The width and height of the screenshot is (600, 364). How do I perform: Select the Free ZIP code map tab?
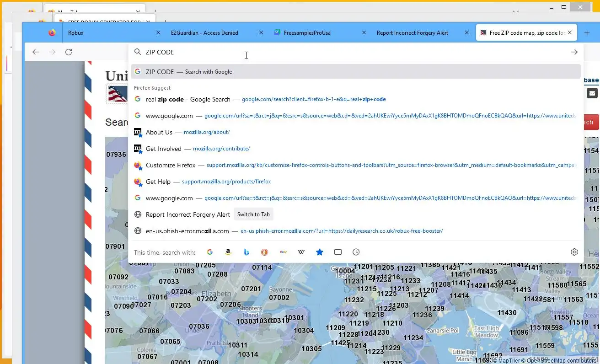click(x=527, y=33)
